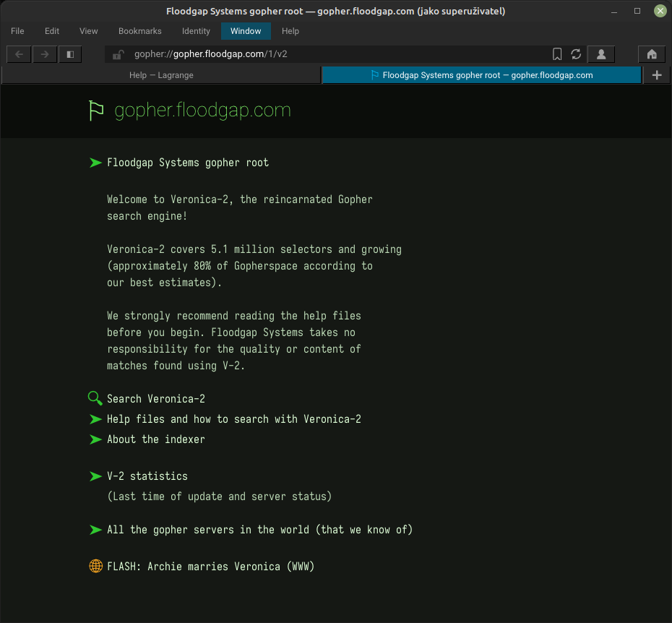Toggle the sidebar panel button
Viewport: 672px width, 623px height.
70,54
